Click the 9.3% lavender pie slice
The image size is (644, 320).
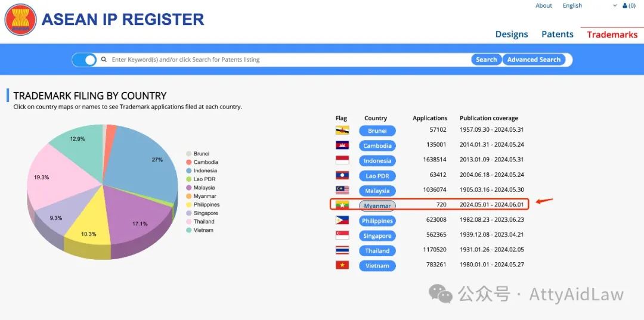click(x=61, y=213)
